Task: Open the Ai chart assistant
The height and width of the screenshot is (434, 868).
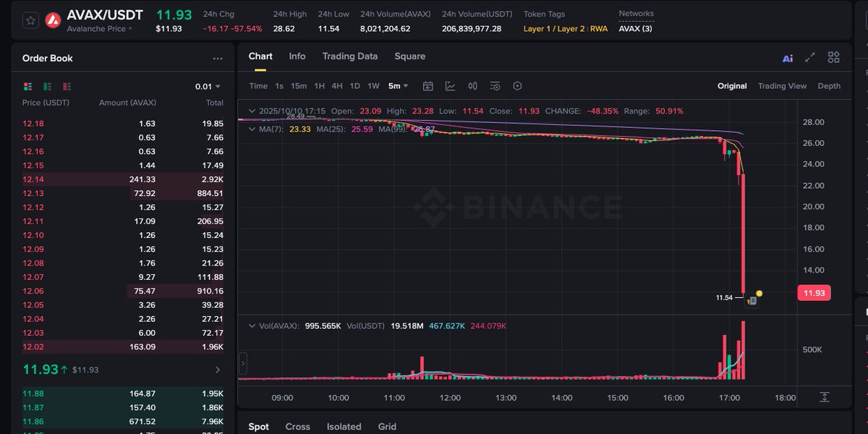Action: tap(788, 58)
